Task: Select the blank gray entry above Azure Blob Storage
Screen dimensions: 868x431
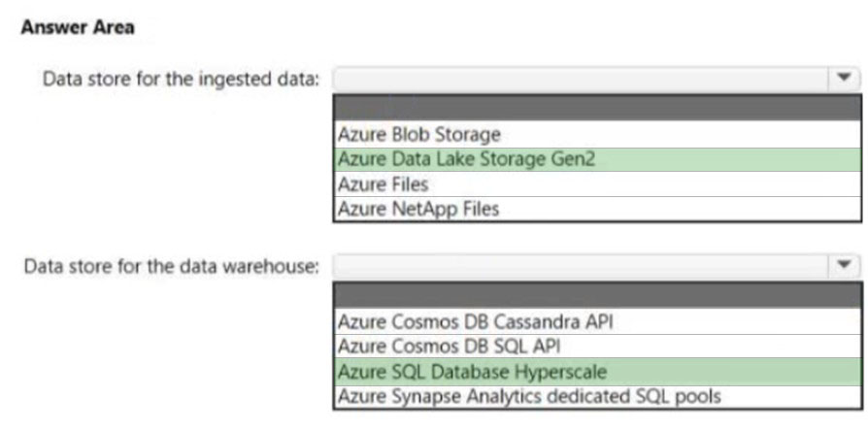Action: [597, 108]
